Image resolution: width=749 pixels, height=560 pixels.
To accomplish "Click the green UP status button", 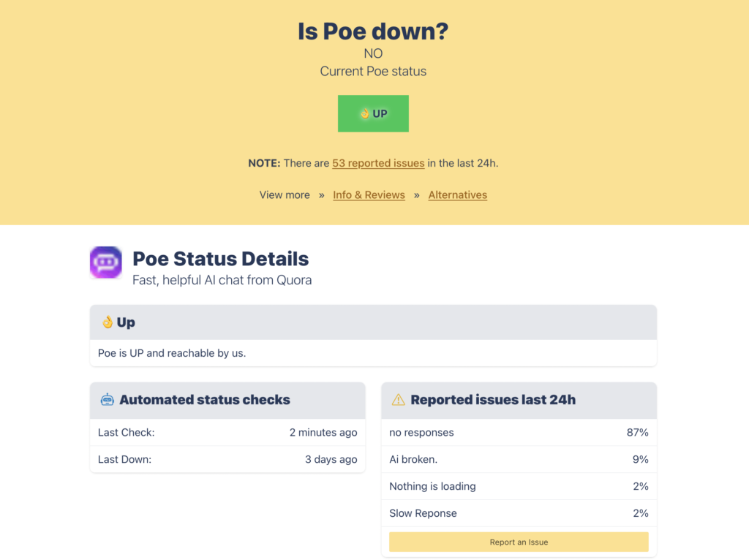I will [x=373, y=113].
